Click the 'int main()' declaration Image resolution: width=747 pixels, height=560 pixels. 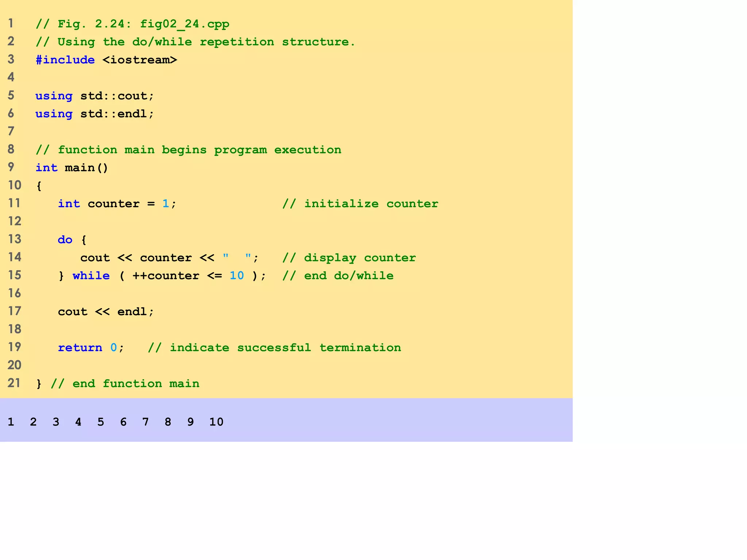point(72,168)
